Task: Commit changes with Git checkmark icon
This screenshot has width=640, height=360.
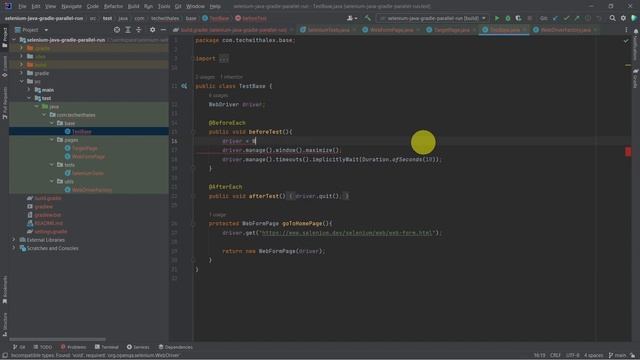Action: 566,18
